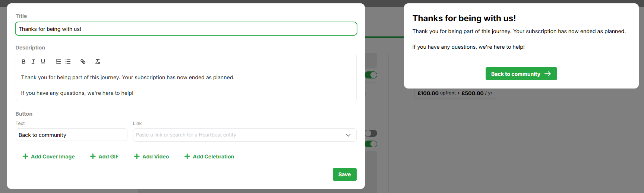Enable the gray switch behind the dialog
Screen dimensions: 644x193
371,133
